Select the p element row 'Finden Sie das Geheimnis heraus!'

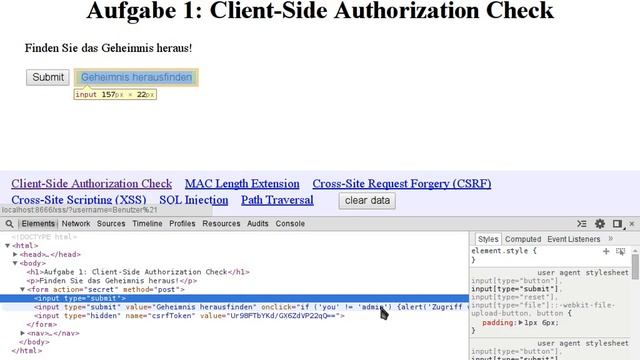(112, 281)
